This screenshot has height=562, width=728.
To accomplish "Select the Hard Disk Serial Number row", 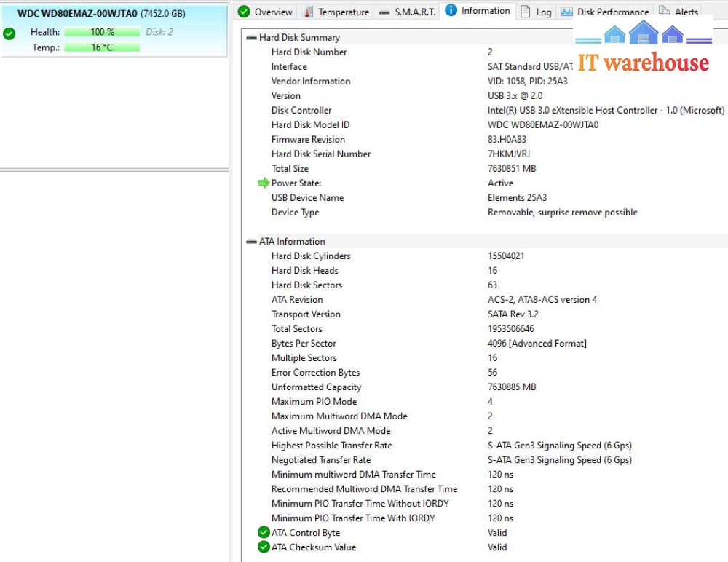I will 321,154.
